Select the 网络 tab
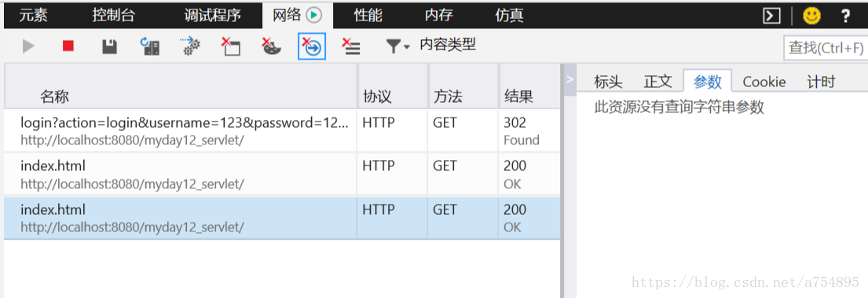 [297, 16]
